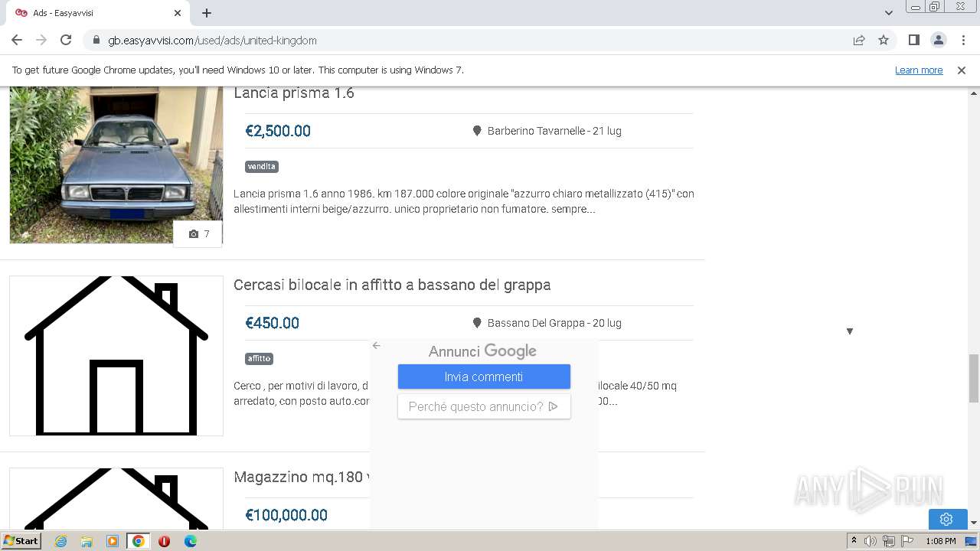Image resolution: width=980 pixels, height=551 pixels.
Task: Click the vendita tag
Action: click(262, 166)
